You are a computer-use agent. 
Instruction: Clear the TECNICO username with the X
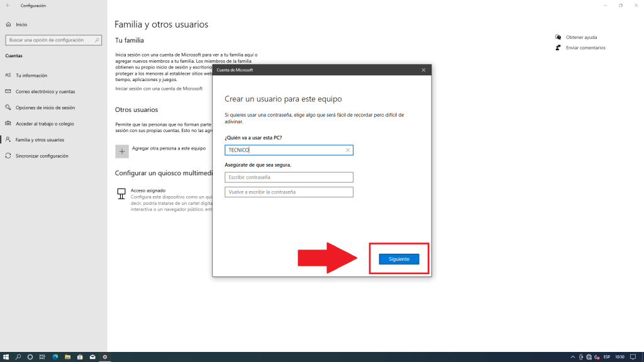pos(348,150)
